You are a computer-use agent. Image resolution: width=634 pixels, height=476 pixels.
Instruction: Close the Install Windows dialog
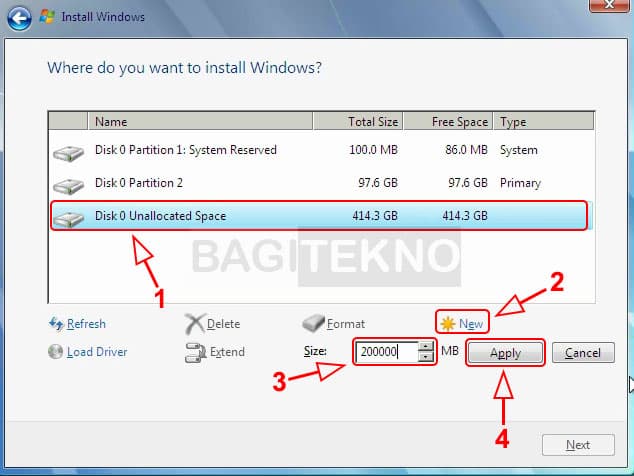click(x=609, y=5)
